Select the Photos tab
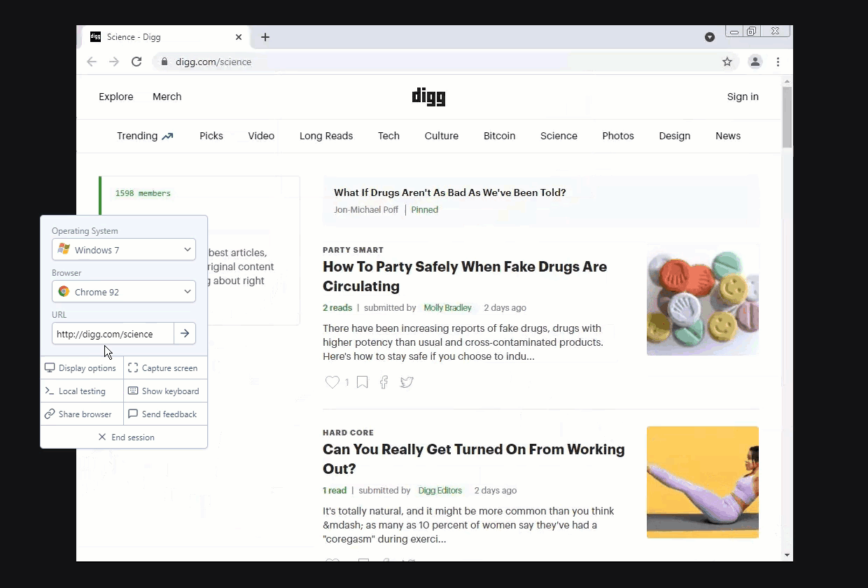The width and height of the screenshot is (868, 588). (x=618, y=136)
